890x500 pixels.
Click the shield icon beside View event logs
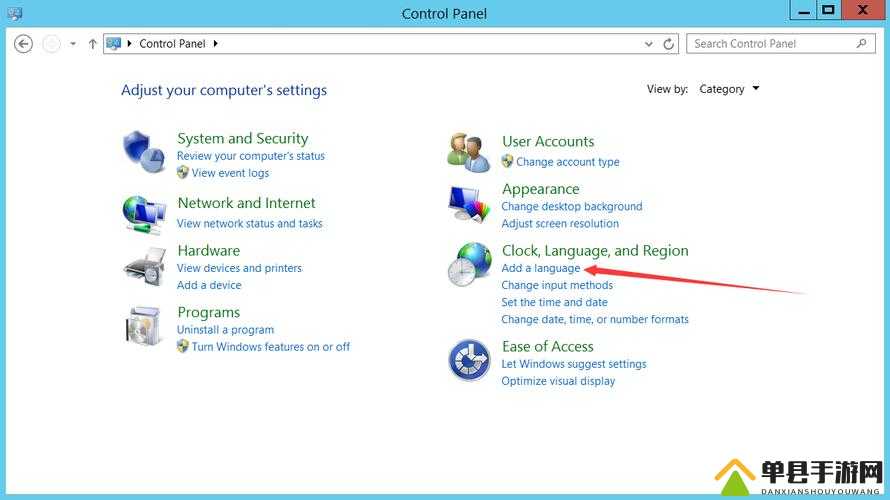[x=182, y=172]
